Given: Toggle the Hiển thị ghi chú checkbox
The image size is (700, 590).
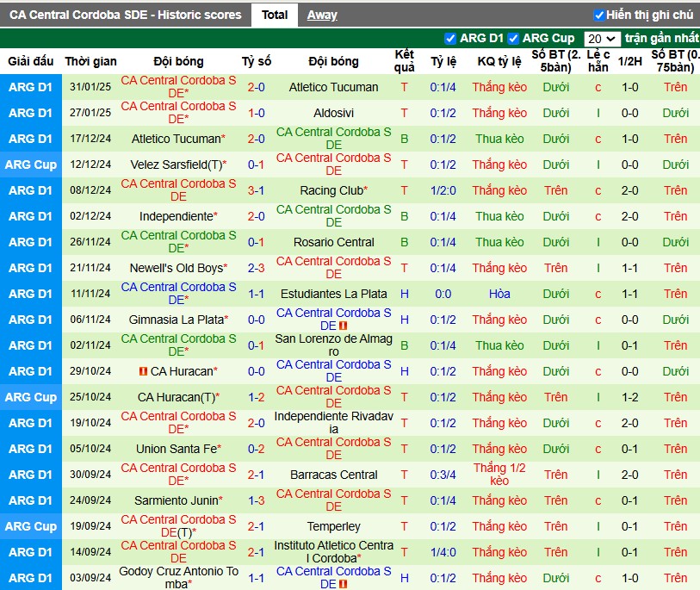Looking at the screenshot, I should tap(598, 16).
